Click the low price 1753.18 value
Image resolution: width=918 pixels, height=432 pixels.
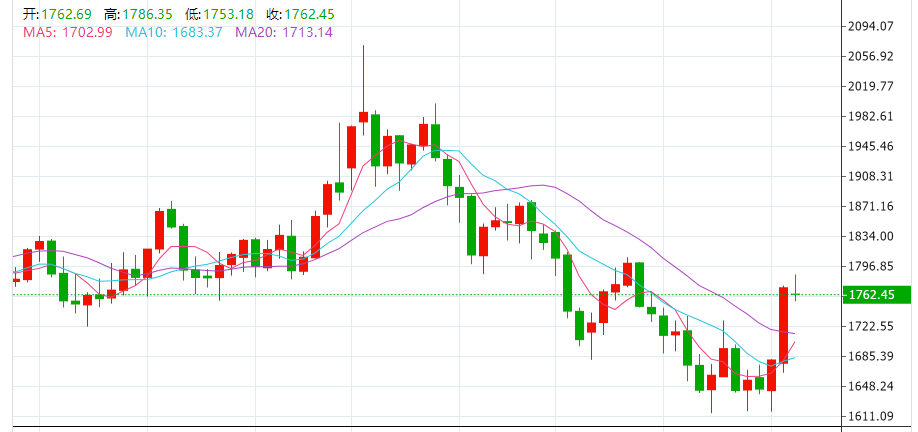pyautogui.click(x=228, y=14)
